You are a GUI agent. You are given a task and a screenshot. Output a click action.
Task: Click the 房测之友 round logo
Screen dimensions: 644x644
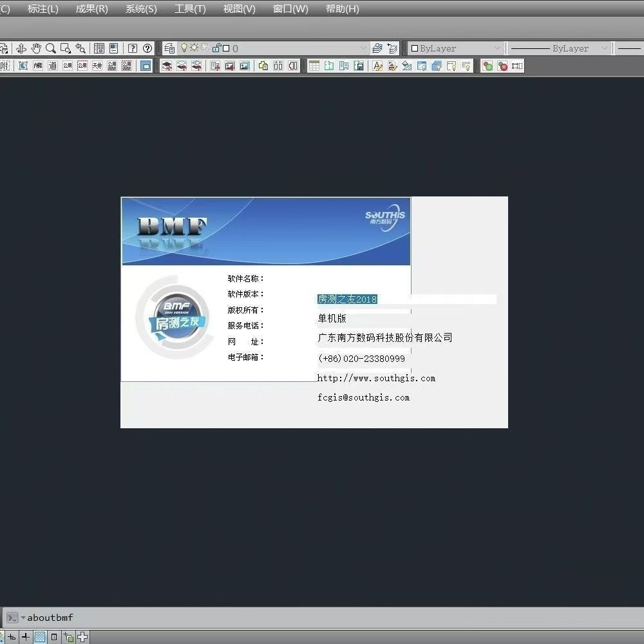176,317
